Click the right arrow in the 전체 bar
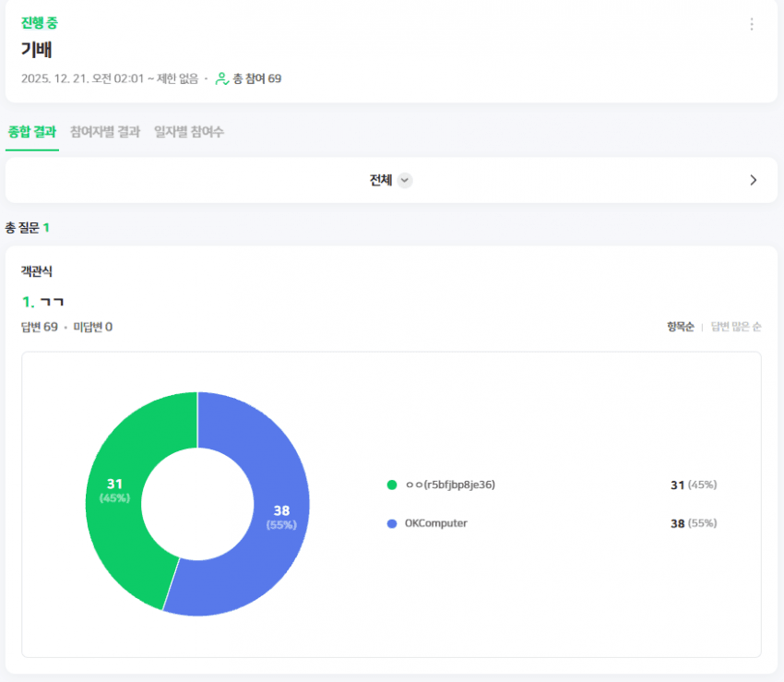The width and height of the screenshot is (784, 682). (753, 180)
